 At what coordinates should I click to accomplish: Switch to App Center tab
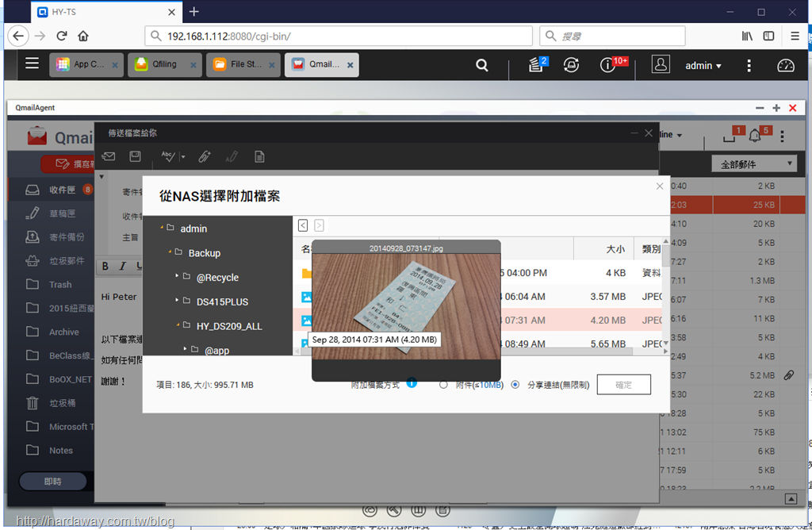pyautogui.click(x=86, y=65)
